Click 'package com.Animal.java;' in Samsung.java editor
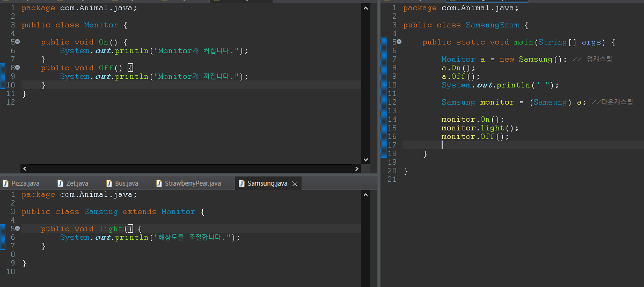644x287 pixels. (x=79, y=195)
